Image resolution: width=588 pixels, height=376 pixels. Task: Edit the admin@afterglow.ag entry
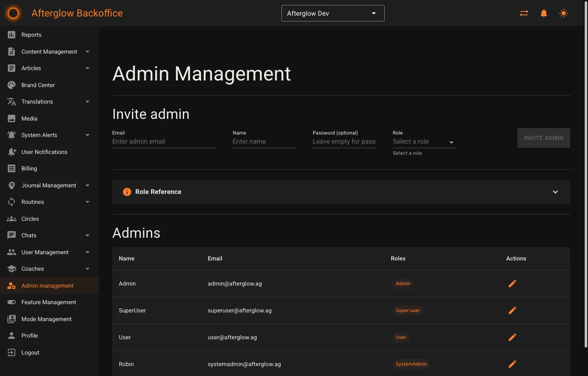512,284
